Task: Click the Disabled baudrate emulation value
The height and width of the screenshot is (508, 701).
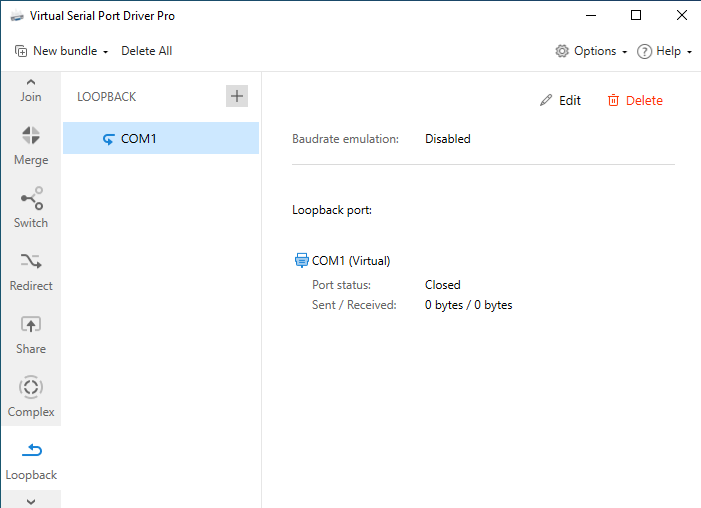Action: click(x=448, y=139)
